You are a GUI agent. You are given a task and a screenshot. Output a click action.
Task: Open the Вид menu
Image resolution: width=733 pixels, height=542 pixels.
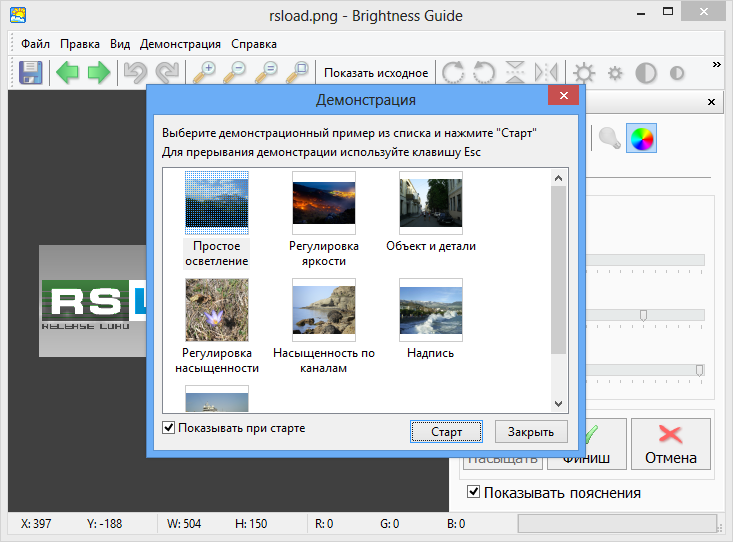pyautogui.click(x=120, y=44)
